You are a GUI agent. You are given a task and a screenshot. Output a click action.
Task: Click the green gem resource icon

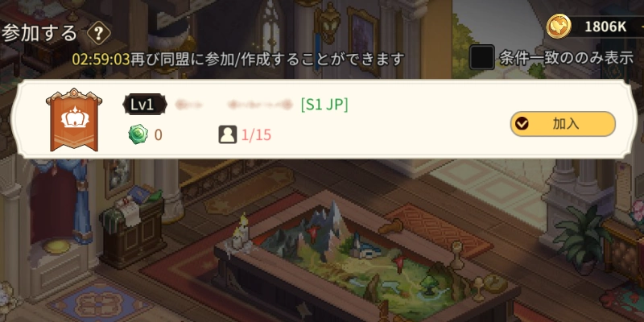coord(138,134)
